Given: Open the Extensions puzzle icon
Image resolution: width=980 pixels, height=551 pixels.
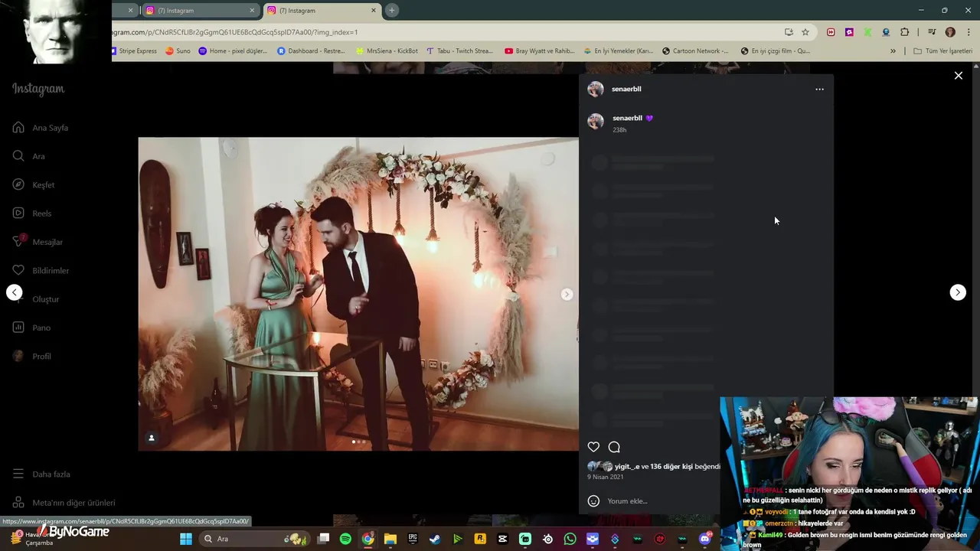Looking at the screenshot, I should click(904, 32).
